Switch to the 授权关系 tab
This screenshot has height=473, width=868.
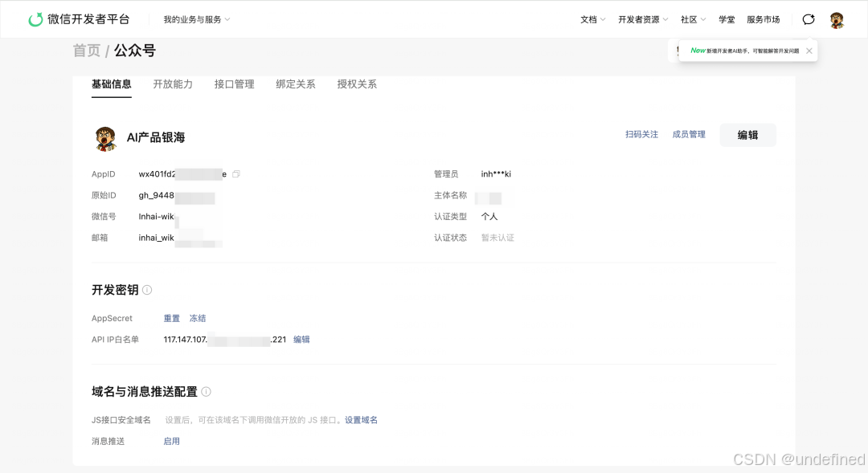357,84
